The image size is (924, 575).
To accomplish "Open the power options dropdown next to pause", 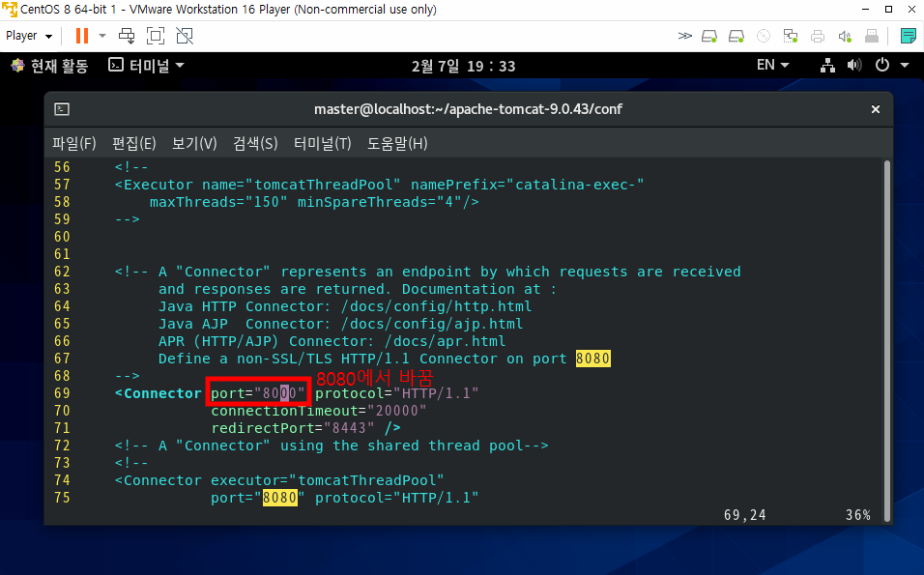I will click(x=102, y=36).
